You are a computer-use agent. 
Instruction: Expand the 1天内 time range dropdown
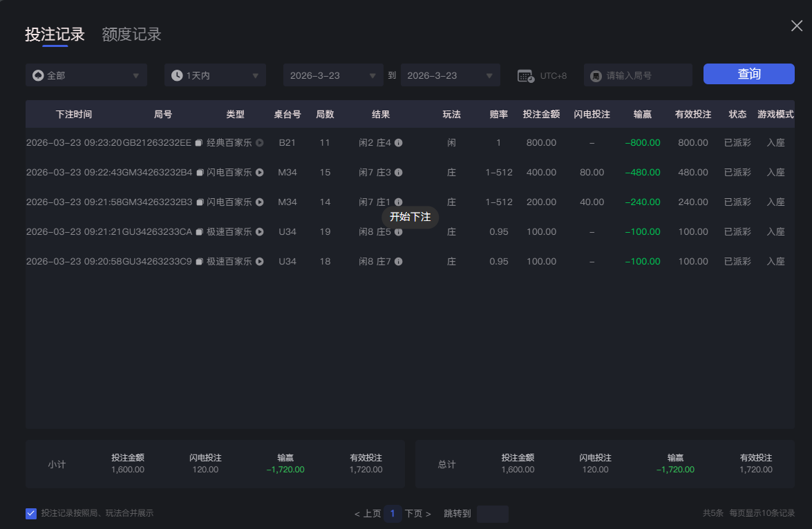click(x=215, y=75)
